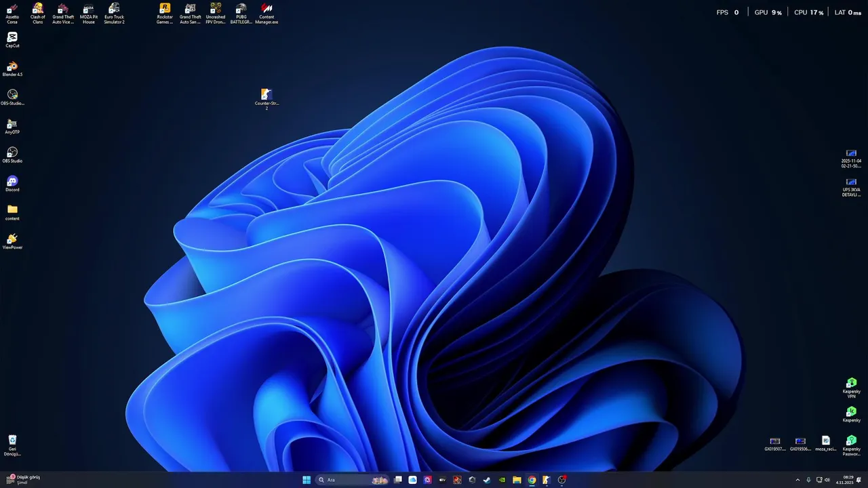Expand the hidden system tray icons
Viewport: 868px width, 488px height.
(x=797, y=480)
